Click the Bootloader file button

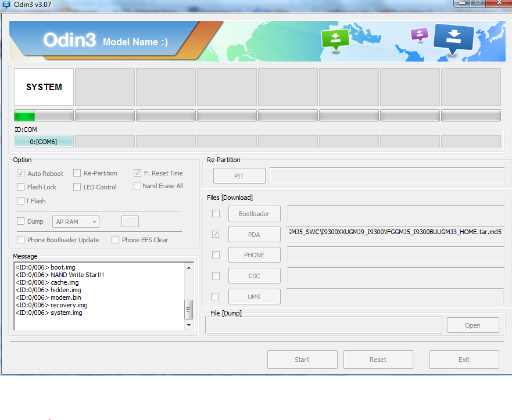(255, 214)
